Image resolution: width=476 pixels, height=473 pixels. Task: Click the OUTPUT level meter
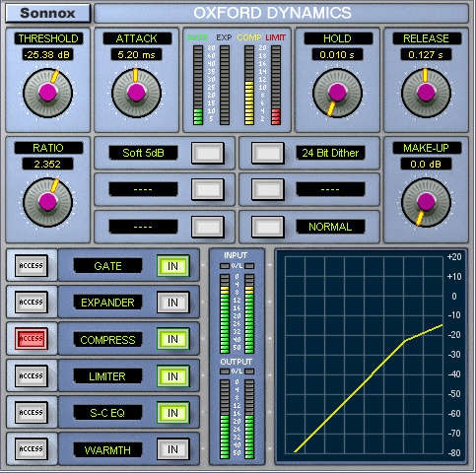tap(237, 420)
